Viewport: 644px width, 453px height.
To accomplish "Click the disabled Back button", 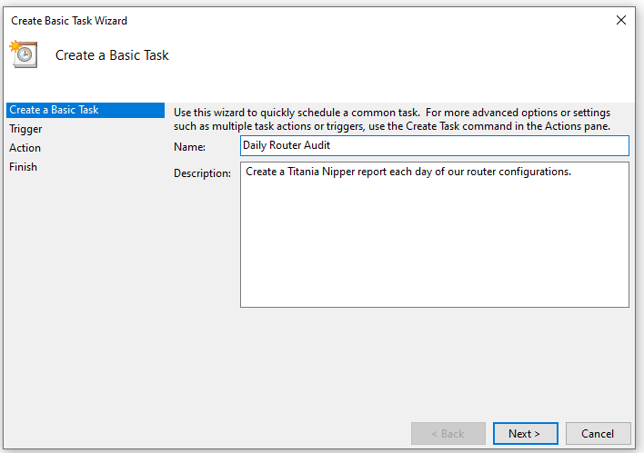I will click(x=447, y=433).
